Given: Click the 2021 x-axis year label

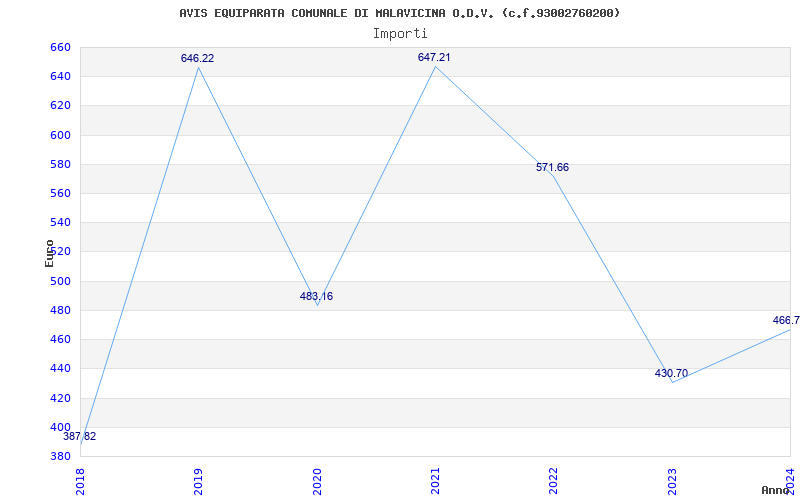Looking at the screenshot, I should 435,481.
